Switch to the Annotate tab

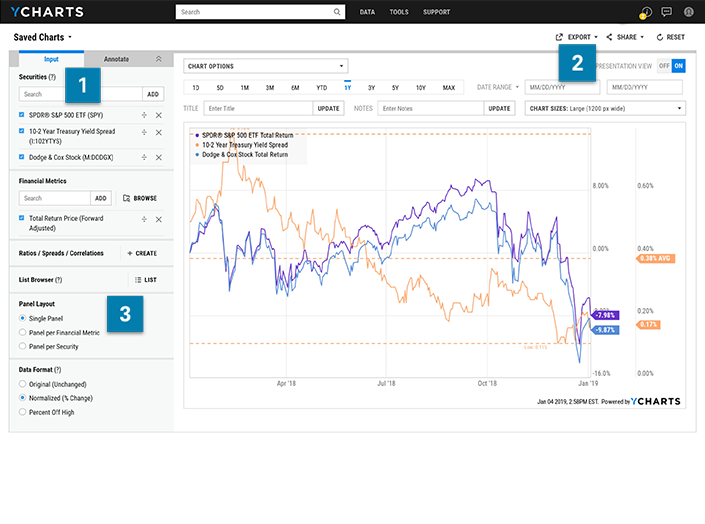click(x=116, y=59)
